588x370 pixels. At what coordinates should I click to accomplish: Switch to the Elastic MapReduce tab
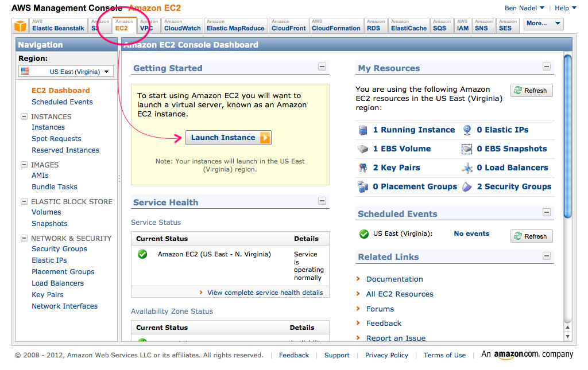pyautogui.click(x=235, y=25)
